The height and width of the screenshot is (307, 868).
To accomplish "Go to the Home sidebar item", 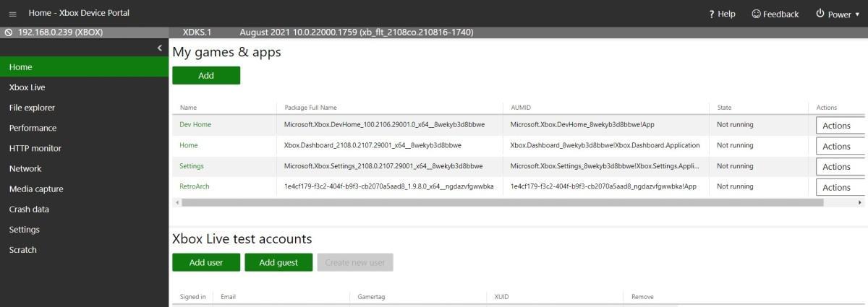I will click(x=84, y=66).
